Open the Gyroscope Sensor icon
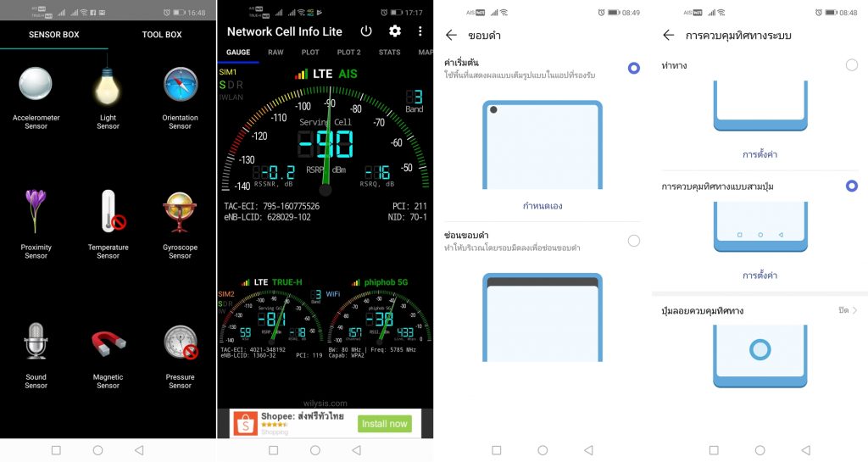868x462 pixels. point(180,214)
